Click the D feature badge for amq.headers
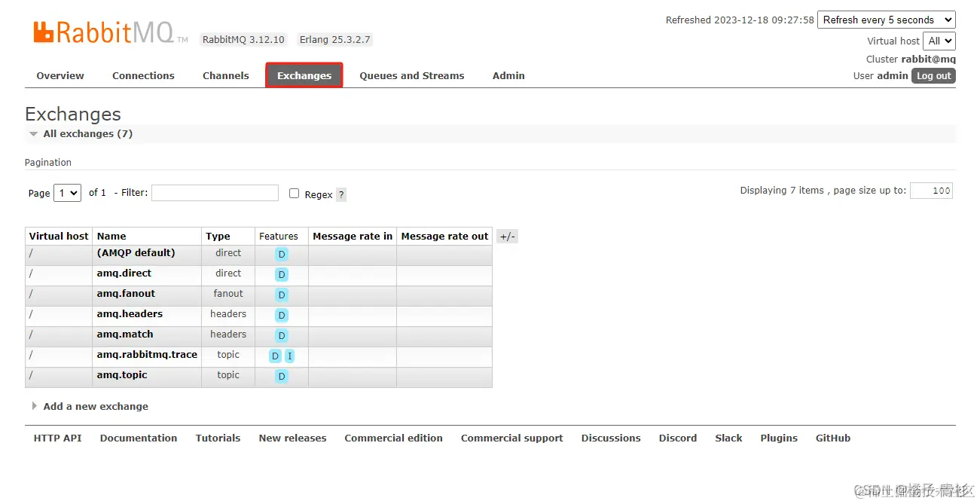This screenshot has height=504, width=980. coord(282,316)
